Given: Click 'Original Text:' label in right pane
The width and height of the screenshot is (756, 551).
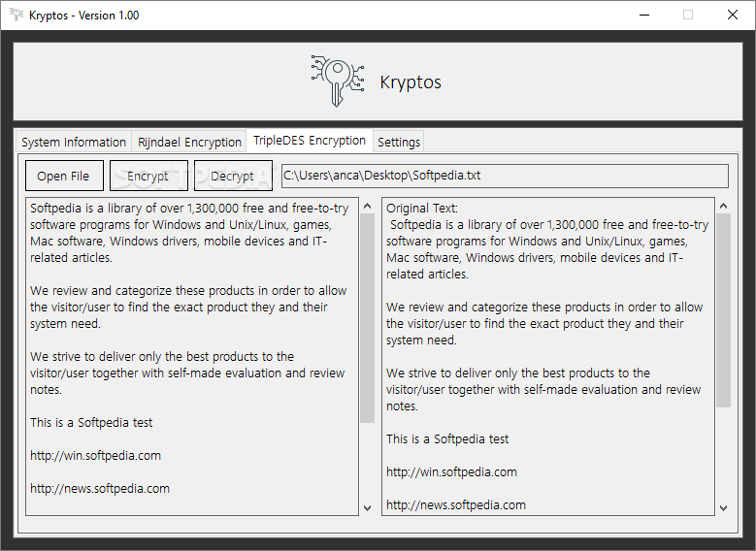Looking at the screenshot, I should point(422,209).
